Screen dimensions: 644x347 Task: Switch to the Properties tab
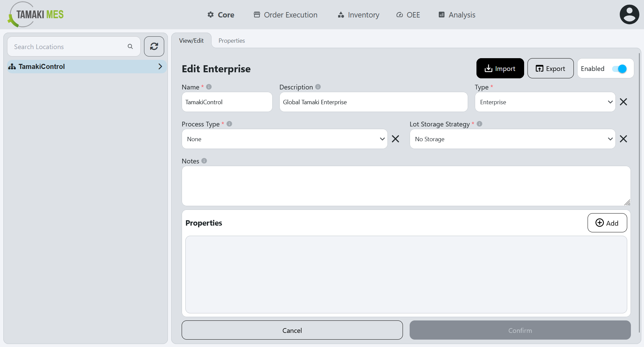coord(231,40)
